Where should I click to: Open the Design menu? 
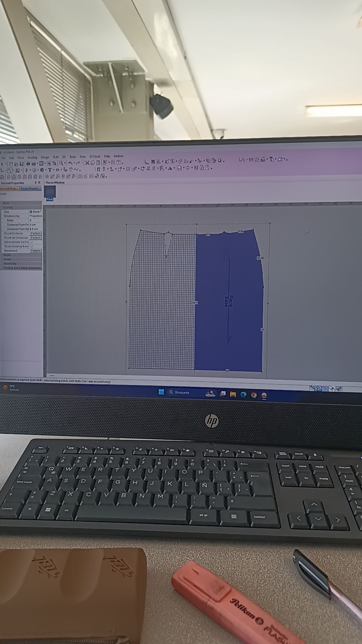[45, 157]
